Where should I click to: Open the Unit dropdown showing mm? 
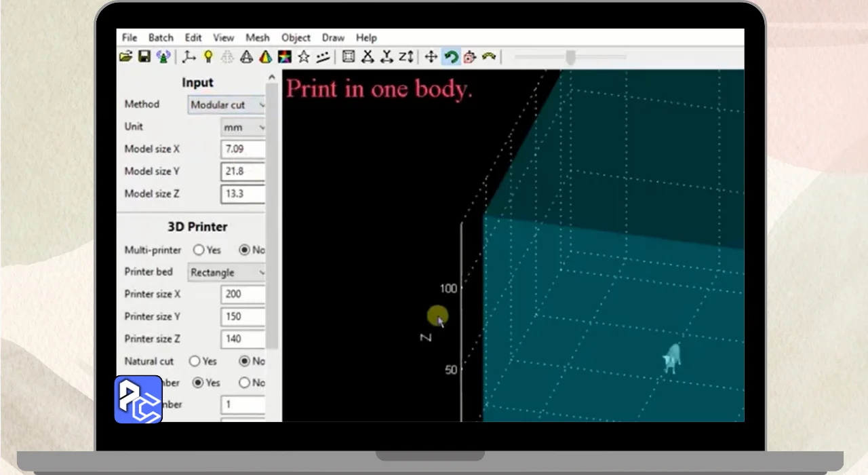pyautogui.click(x=243, y=127)
